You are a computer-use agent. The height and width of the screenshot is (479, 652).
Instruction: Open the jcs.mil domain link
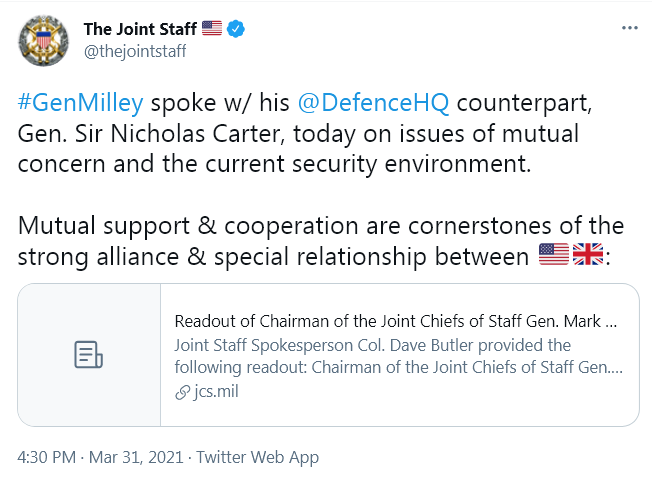coord(216,392)
